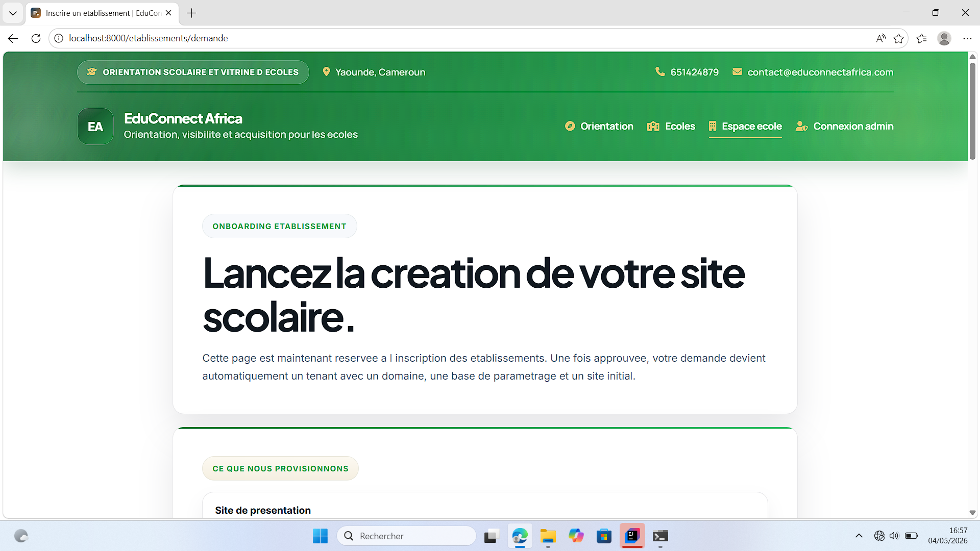Click the Orientation scolaire et vitrine badge
Viewport: 980px width, 551px height.
coord(193,72)
